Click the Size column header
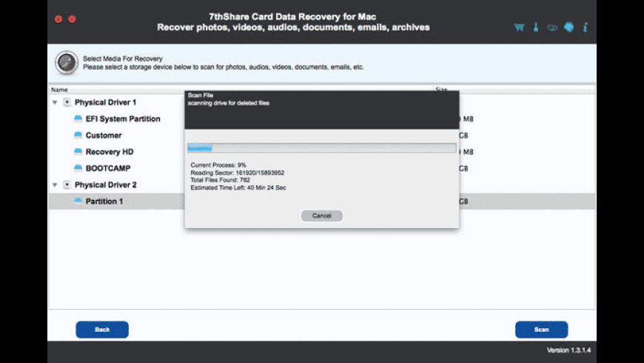Screen dimensions: 644x363 pos(441,90)
